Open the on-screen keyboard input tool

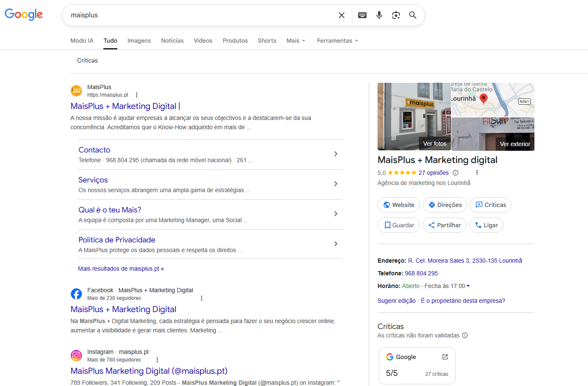click(362, 15)
